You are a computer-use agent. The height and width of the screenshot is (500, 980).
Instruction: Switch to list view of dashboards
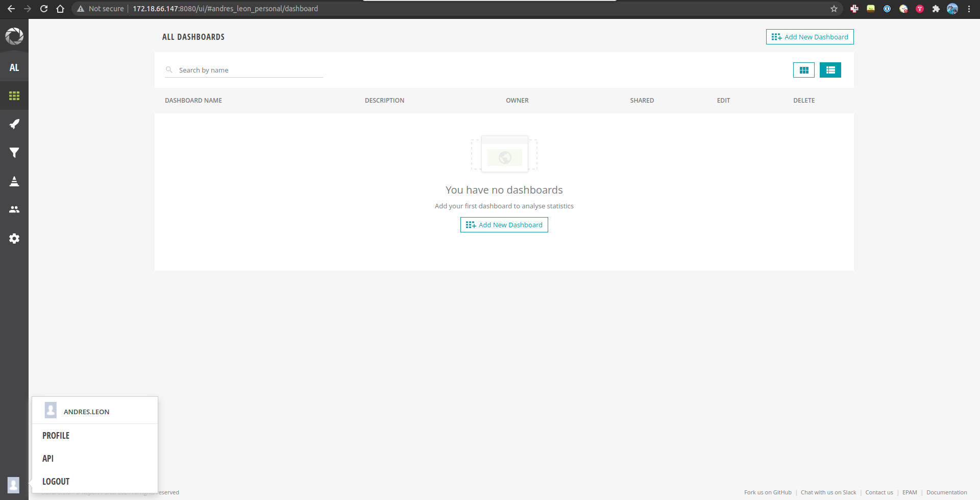coord(830,70)
